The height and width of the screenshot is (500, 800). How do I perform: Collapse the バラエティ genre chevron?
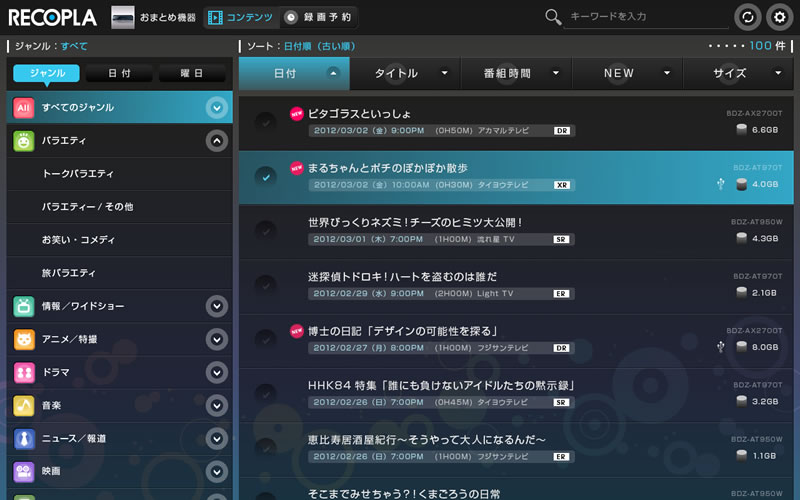click(217, 141)
